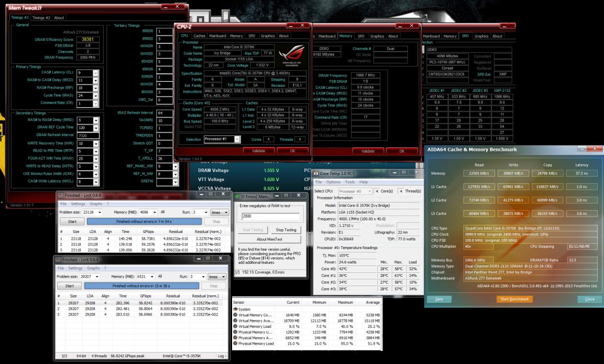Click Stop Testing in MemTest
The height and width of the screenshot is (364, 604).
point(286,230)
